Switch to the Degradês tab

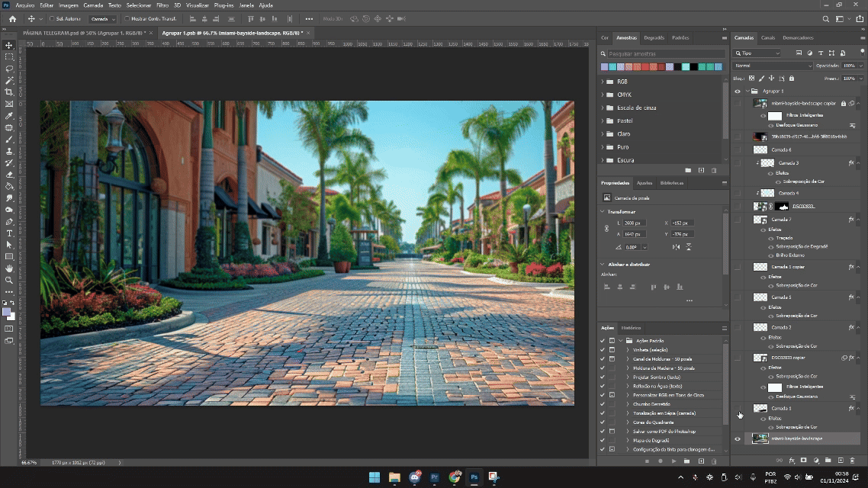point(654,37)
